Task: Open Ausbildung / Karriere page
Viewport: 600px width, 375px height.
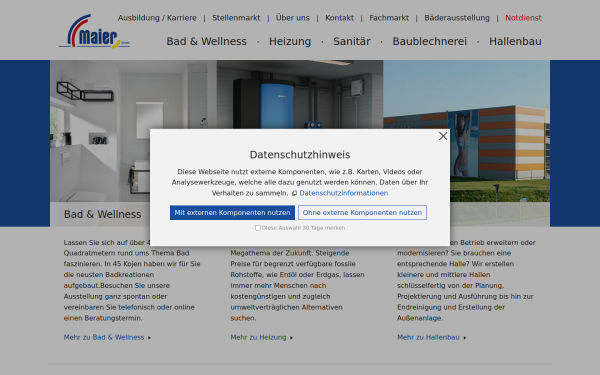Action: (157, 18)
